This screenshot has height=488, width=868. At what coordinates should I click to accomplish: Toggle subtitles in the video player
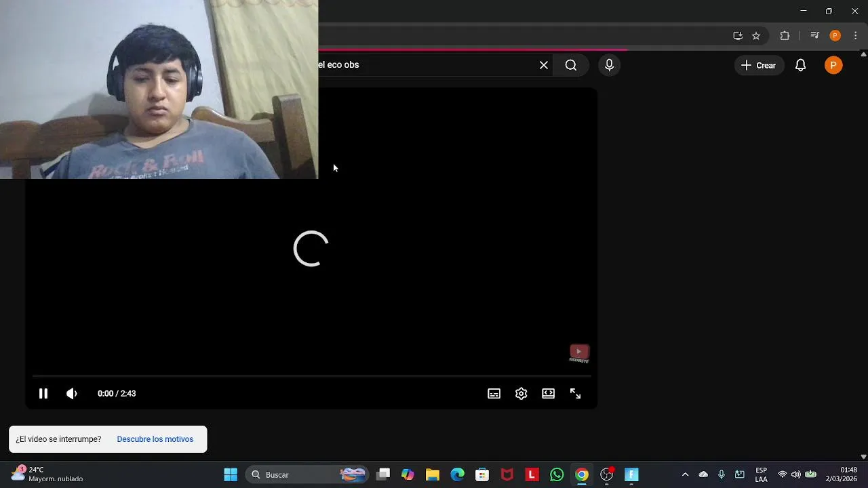tap(494, 393)
